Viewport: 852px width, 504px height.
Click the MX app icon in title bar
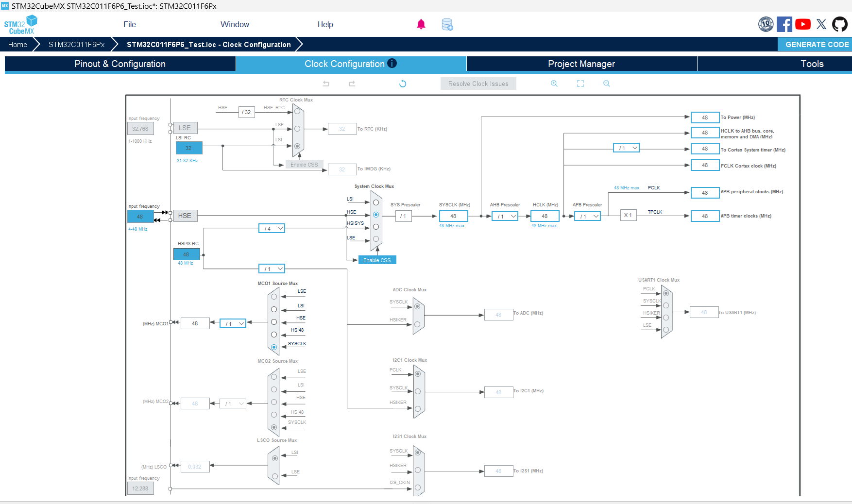click(5, 6)
